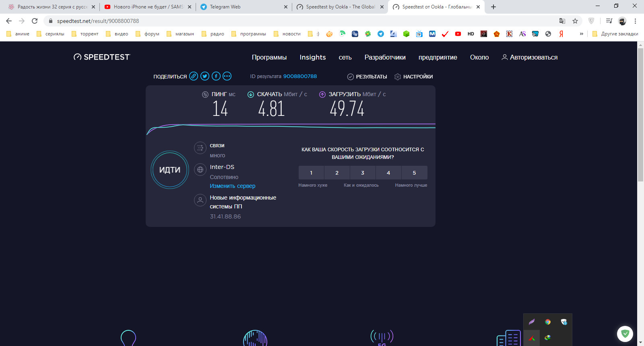Viewport: 644px width, 346px height.
Task: Rate download speed as 1 (much worse)
Action: (311, 173)
